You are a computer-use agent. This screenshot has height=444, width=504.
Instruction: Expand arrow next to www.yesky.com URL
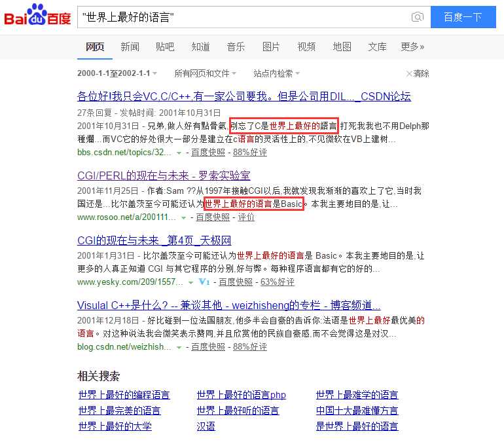pyautogui.click(x=190, y=283)
